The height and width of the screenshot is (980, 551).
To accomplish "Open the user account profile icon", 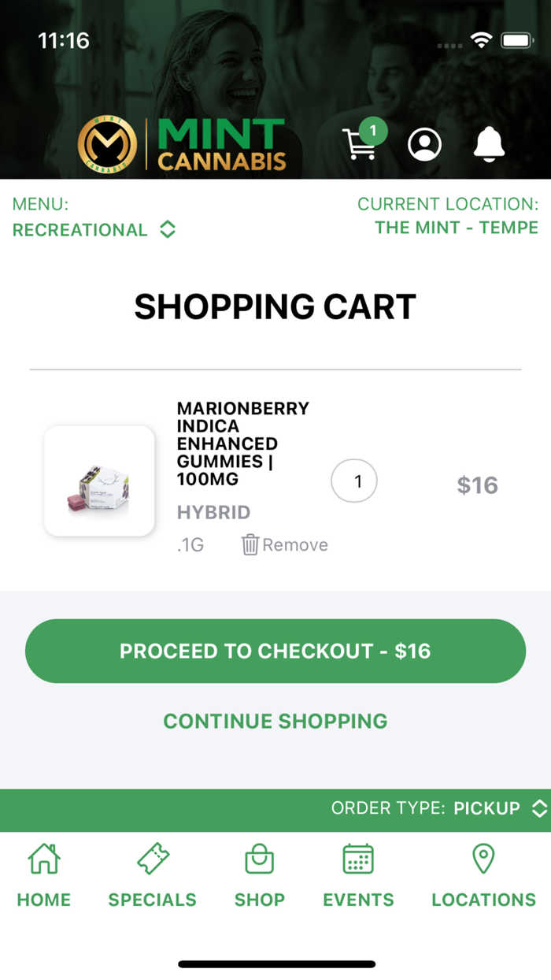I will (x=425, y=144).
